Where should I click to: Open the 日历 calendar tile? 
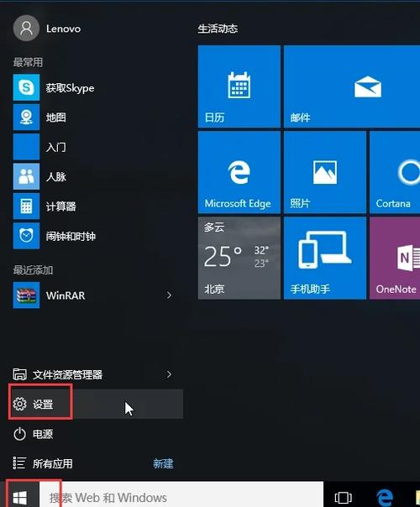click(239, 86)
